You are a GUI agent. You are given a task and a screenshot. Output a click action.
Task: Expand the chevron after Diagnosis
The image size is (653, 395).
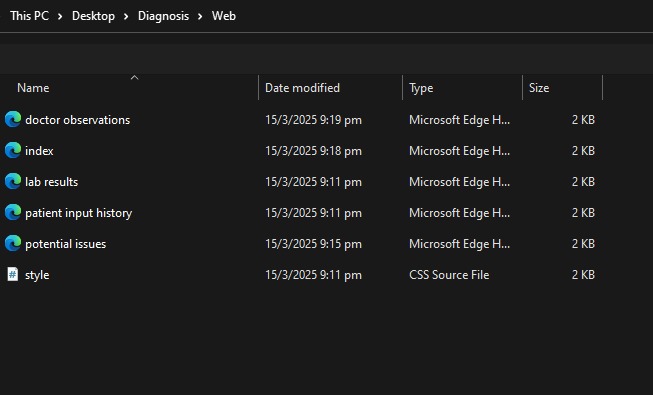[200, 16]
